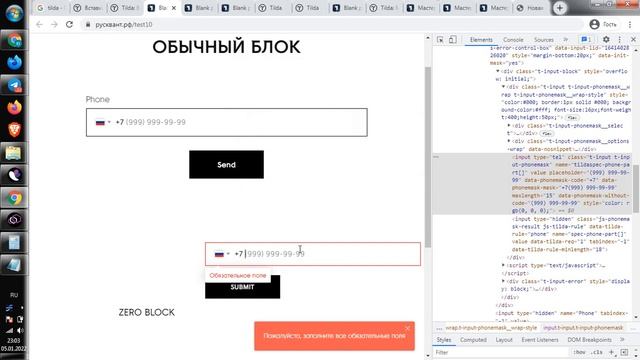
Task: Open country flag selector in Zero Block phone field
Action: coord(222,254)
